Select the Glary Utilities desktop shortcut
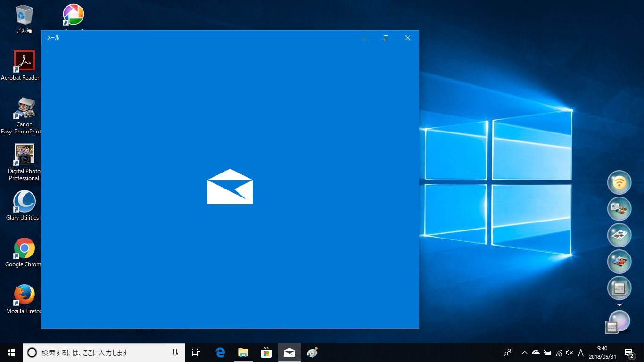This screenshot has height=362, width=644. 23,206
